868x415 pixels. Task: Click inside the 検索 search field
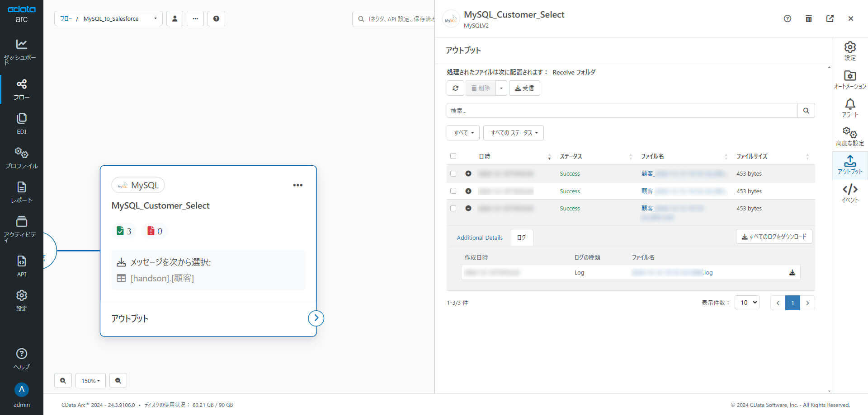point(622,111)
